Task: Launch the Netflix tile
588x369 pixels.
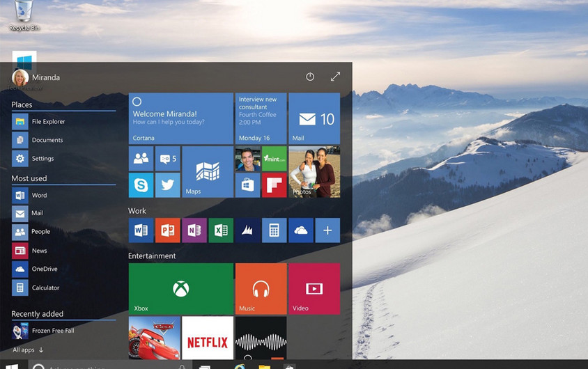Action: click(208, 338)
